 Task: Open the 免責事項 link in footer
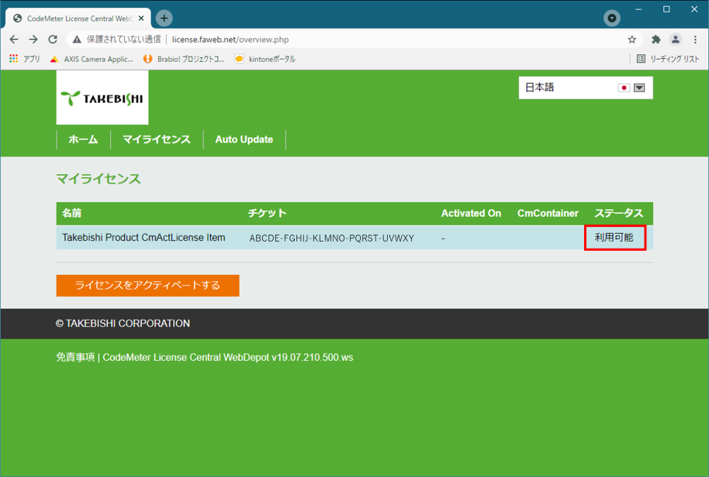[x=75, y=356]
